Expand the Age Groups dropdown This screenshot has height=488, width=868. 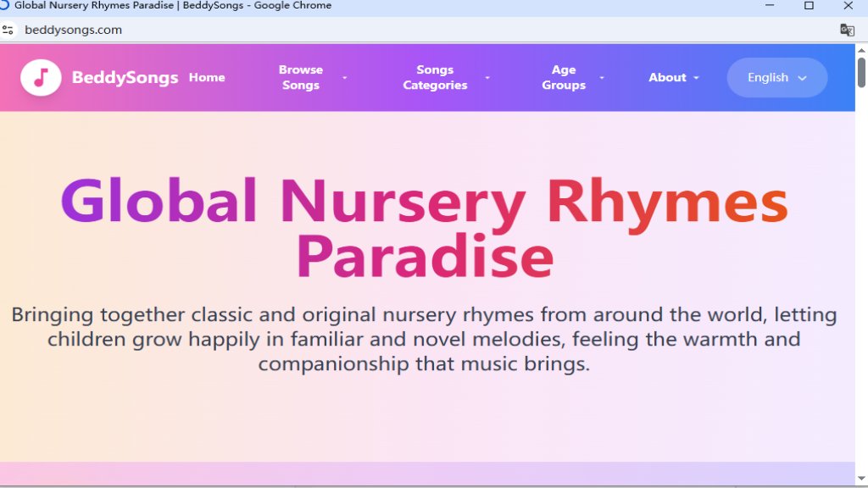[x=602, y=77]
